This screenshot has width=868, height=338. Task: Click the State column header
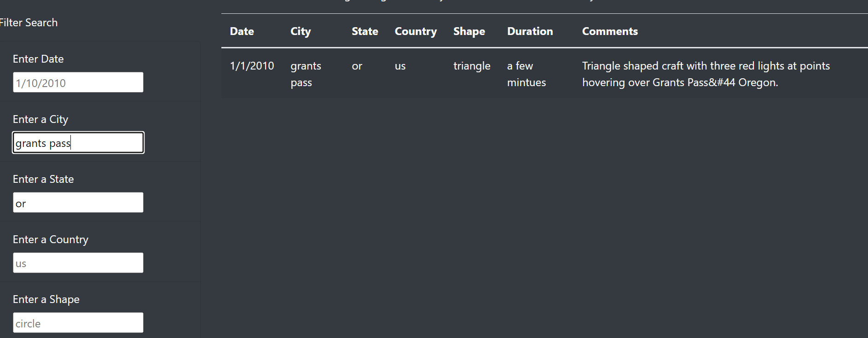pyautogui.click(x=365, y=31)
